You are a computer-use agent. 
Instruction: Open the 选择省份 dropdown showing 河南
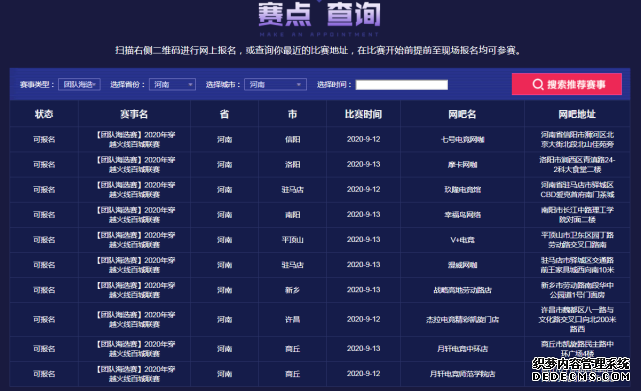click(x=172, y=84)
